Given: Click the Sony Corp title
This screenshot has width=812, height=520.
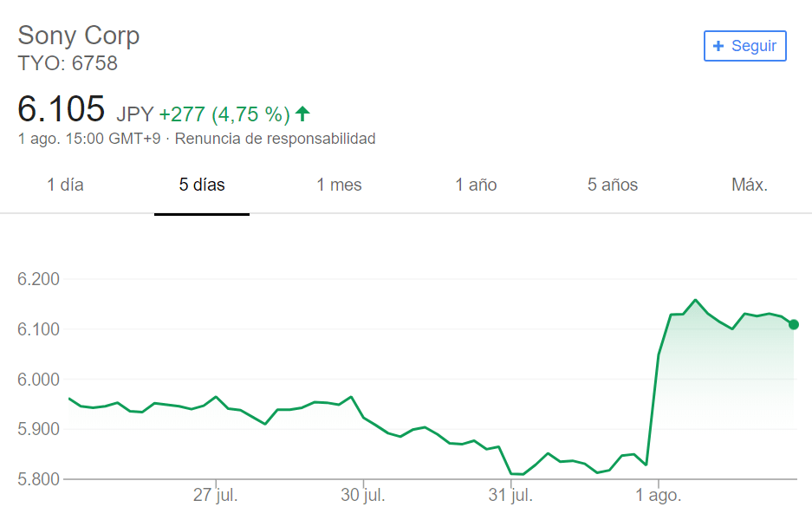Looking at the screenshot, I should coord(79,36).
